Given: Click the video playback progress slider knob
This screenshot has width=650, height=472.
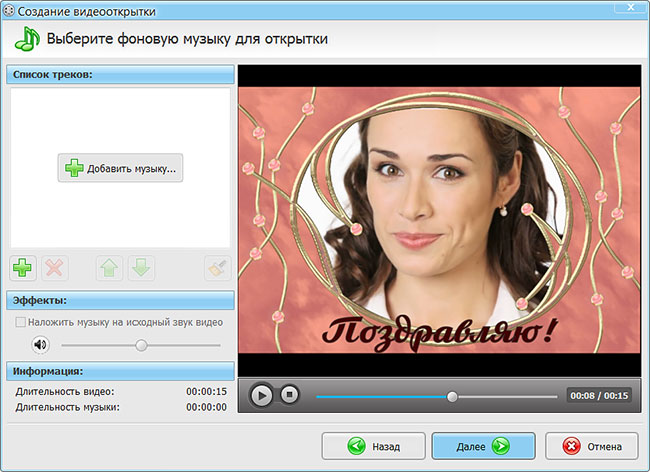Looking at the screenshot, I should 452,397.
